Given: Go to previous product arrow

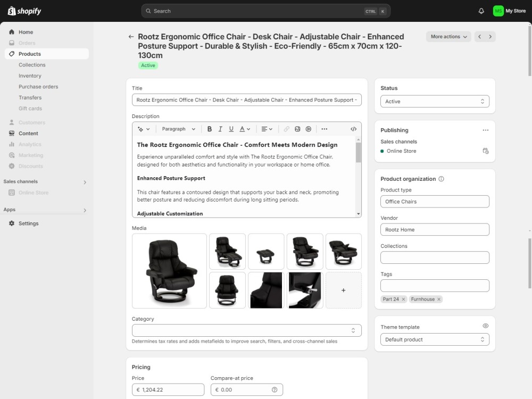Looking at the screenshot, I should point(479,37).
